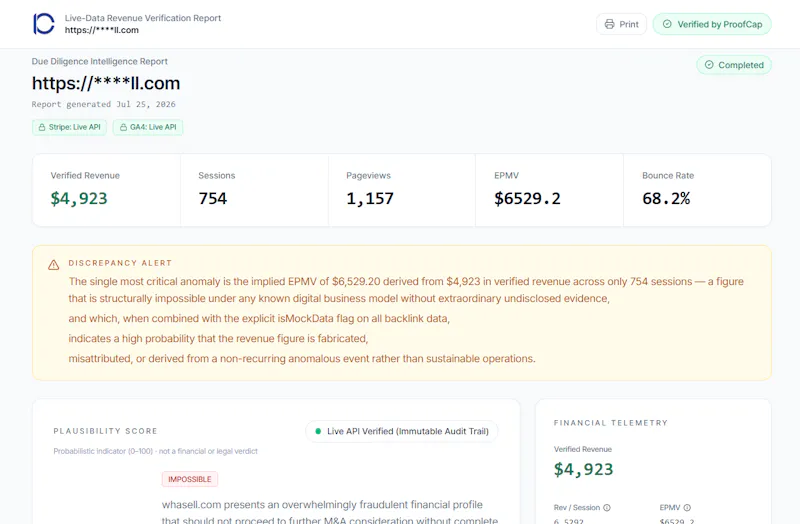
Task: Click the lock icon in Stripe tag
Action: 42,127
